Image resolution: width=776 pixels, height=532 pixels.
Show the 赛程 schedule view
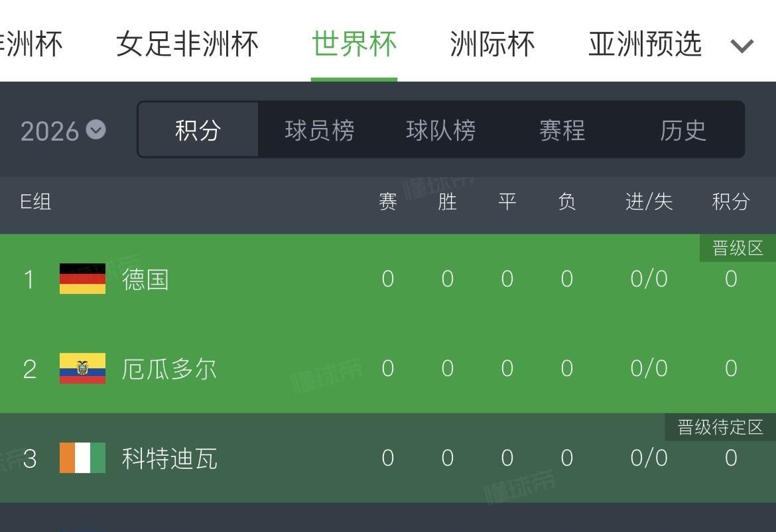(562, 130)
